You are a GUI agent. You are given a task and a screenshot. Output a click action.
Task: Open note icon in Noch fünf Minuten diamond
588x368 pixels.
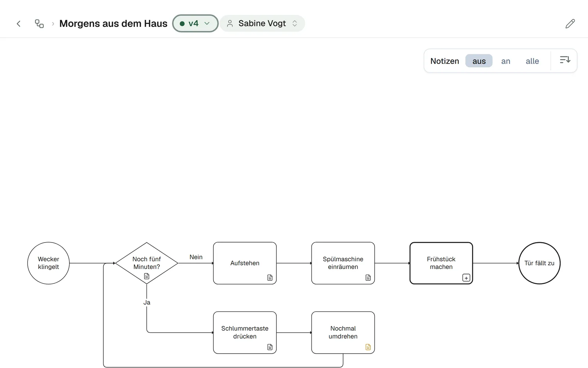pyautogui.click(x=147, y=276)
